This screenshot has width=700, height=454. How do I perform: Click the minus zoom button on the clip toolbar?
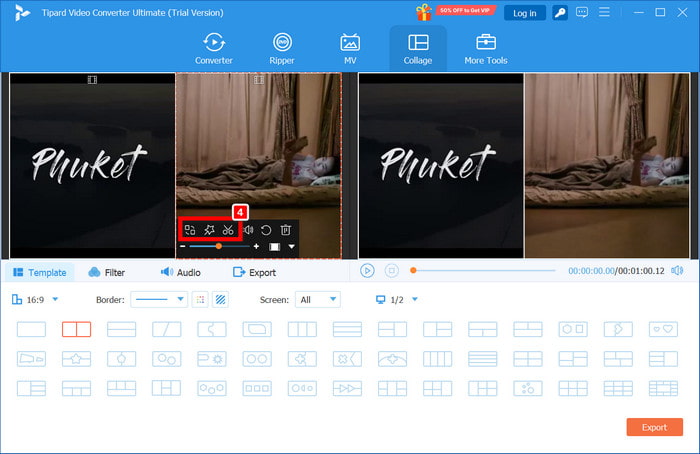coord(183,246)
